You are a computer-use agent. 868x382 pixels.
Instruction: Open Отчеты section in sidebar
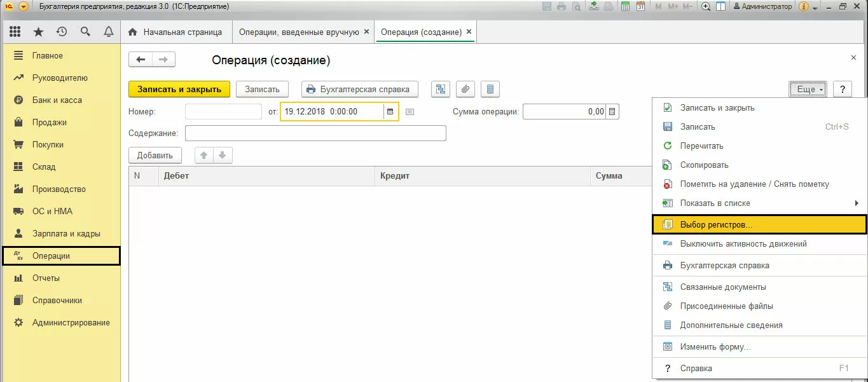pyautogui.click(x=60, y=278)
